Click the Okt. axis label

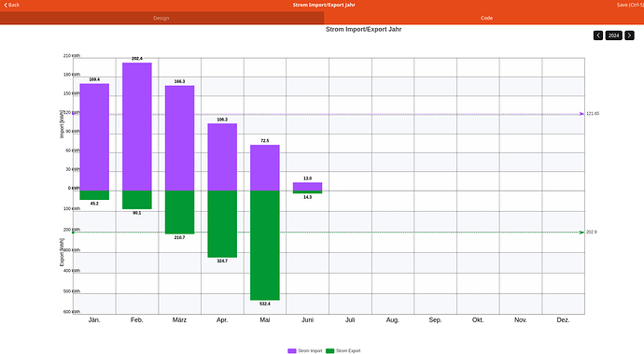tap(478, 319)
